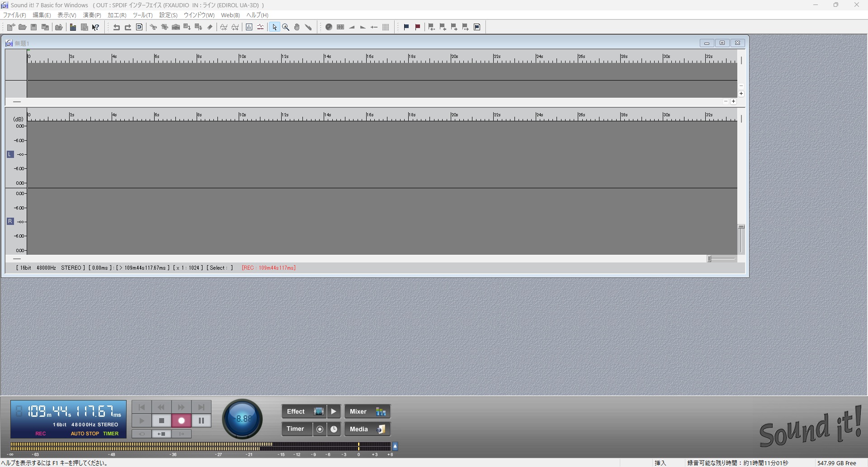This screenshot has width=868, height=467.
Task: Pause the recording
Action: (x=201, y=420)
